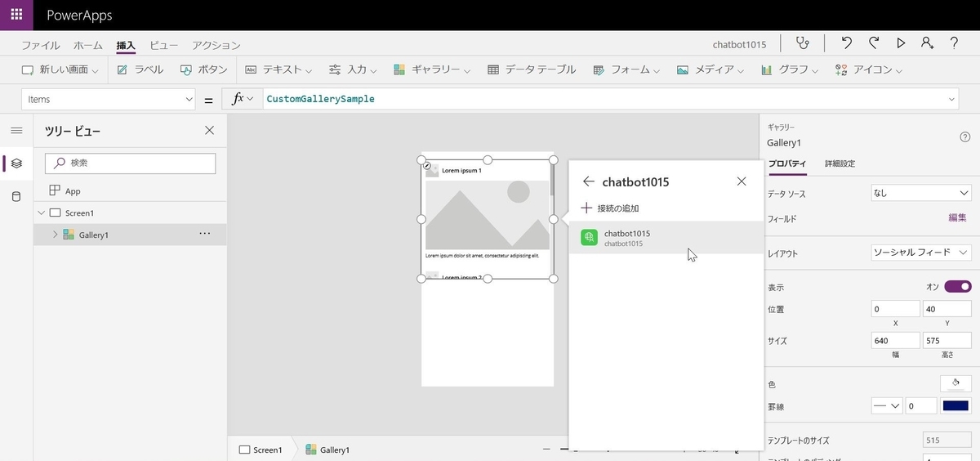Close the chatbot1015 flyout

(742, 181)
